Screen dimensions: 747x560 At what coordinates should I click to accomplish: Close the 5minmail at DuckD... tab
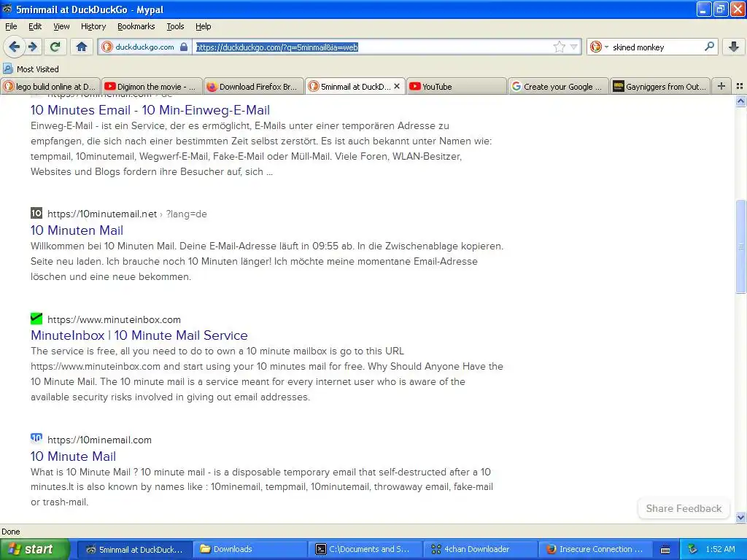pos(397,86)
